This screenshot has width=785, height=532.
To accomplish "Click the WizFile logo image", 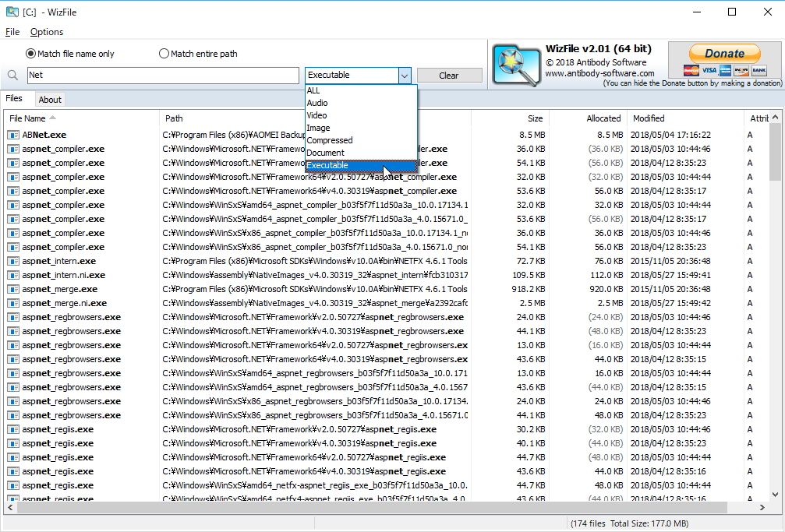I will pos(516,65).
